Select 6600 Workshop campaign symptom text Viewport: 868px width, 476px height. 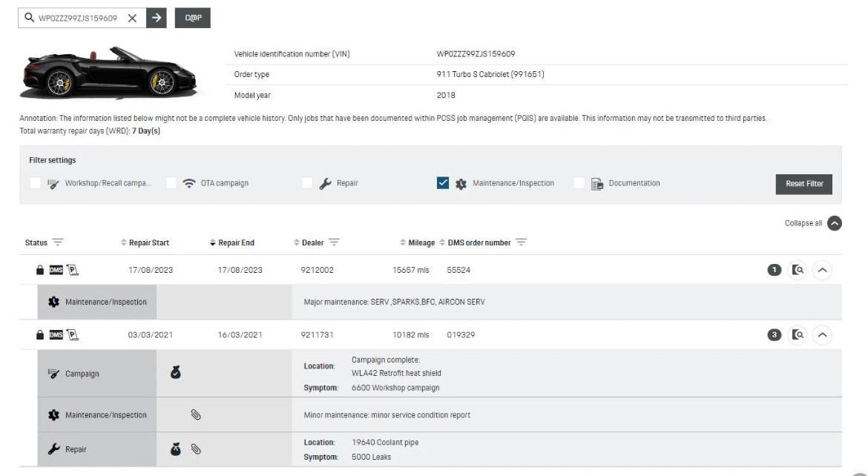pyautogui.click(x=395, y=388)
